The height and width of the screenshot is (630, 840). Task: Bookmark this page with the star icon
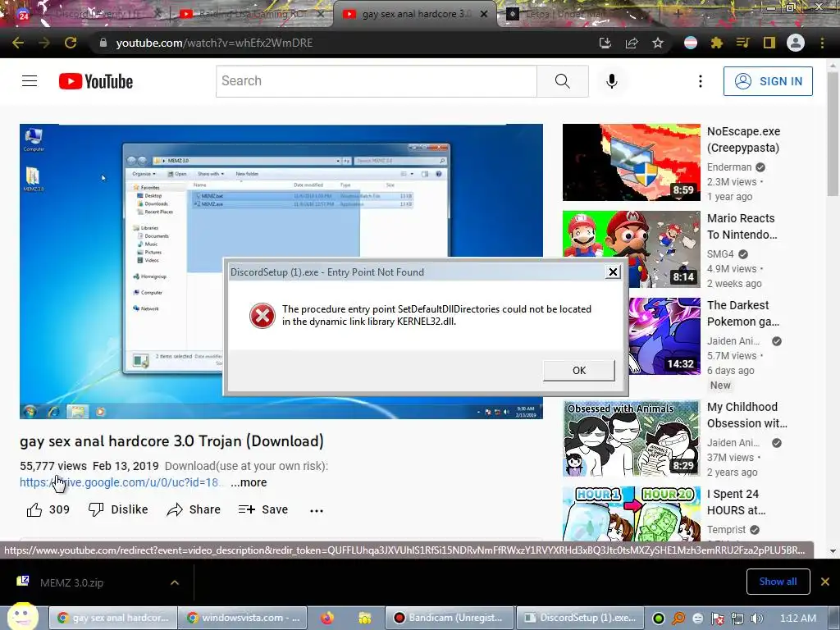pos(658,43)
